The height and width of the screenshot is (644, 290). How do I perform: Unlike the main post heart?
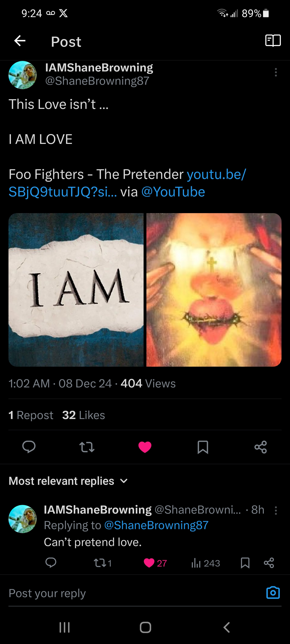[145, 447]
